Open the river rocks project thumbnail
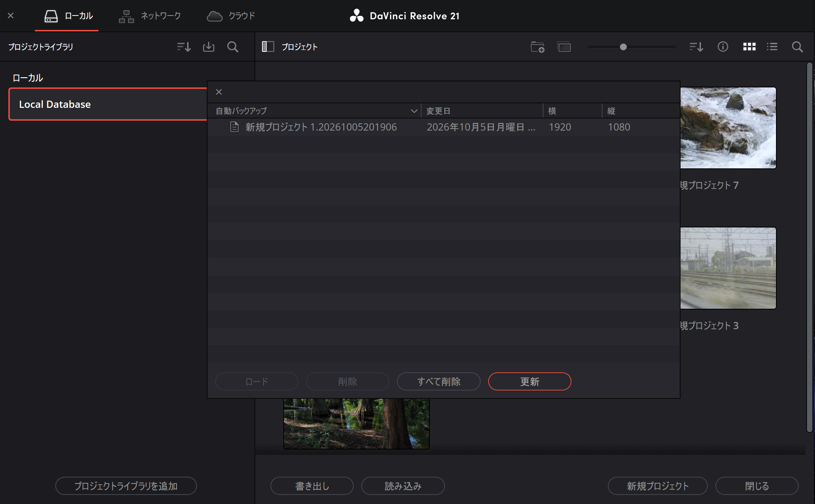Screen dimensions: 815x504 [728, 128]
